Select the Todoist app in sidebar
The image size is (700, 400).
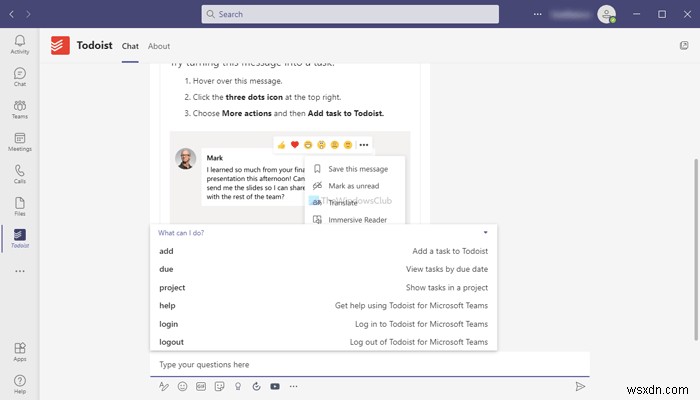(20, 238)
